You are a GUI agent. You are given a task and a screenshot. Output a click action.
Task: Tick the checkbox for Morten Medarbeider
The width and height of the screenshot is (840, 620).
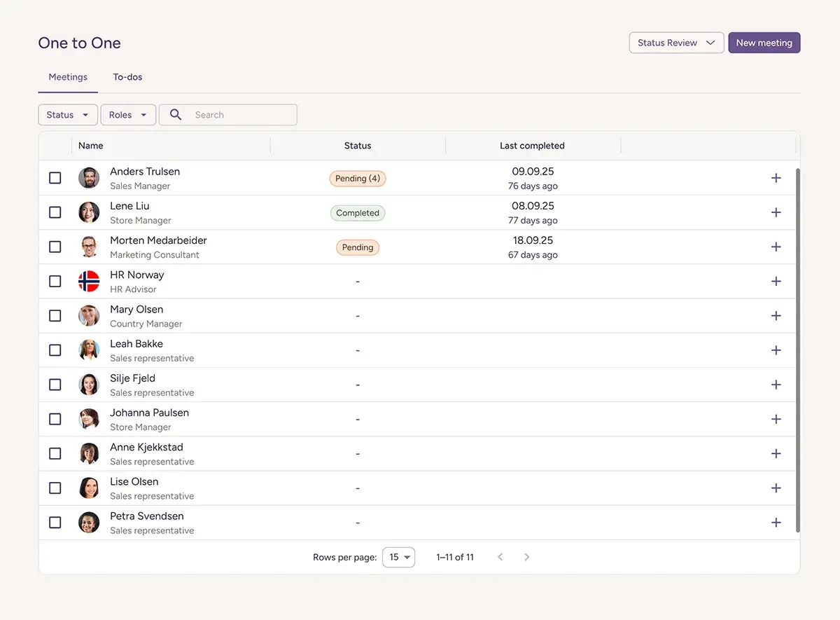click(x=55, y=247)
